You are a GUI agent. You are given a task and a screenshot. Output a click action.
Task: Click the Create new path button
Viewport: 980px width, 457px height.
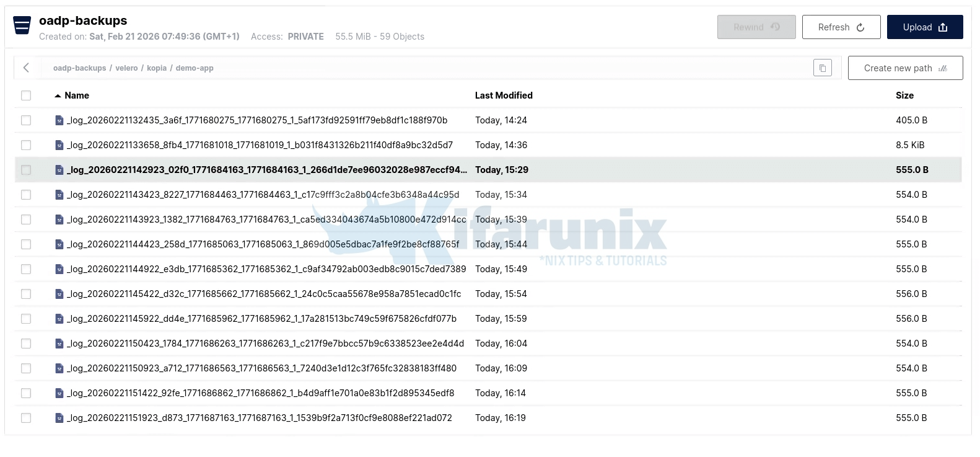(x=905, y=68)
